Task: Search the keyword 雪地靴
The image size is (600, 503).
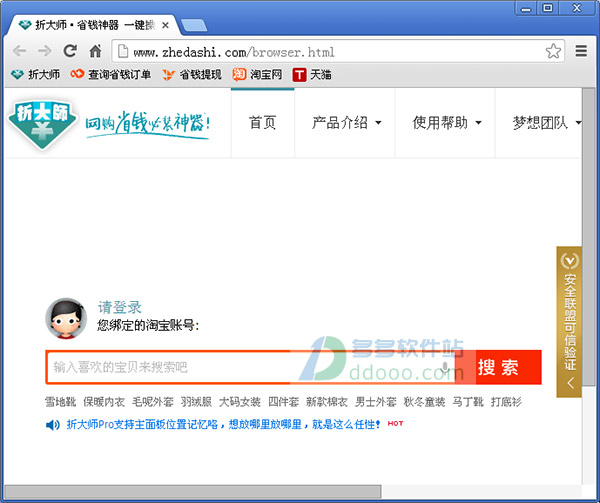Action: coord(60,402)
